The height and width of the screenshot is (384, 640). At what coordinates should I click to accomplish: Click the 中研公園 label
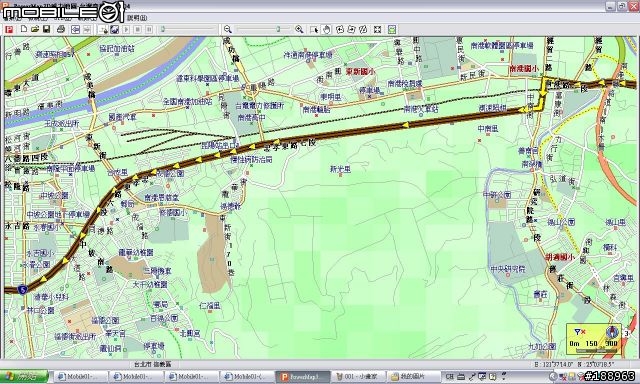(x=497, y=195)
